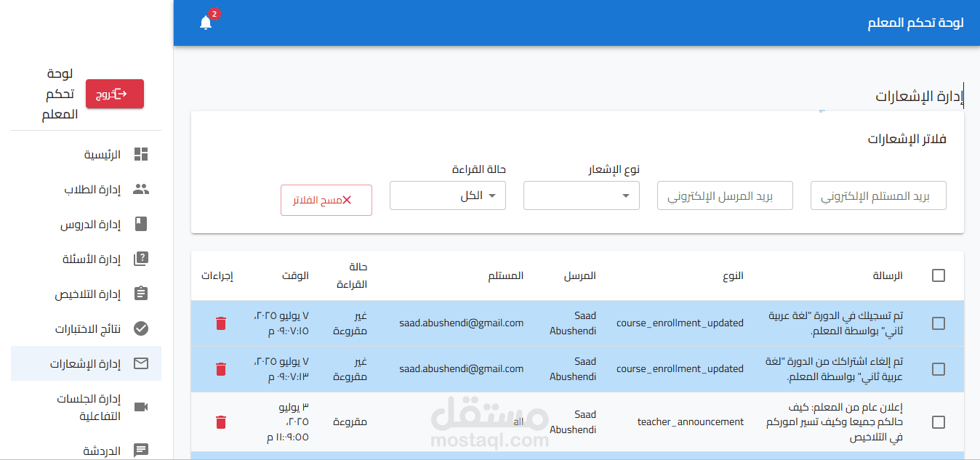Go to الرئيسية in the sidebar
The image size is (980, 460).
(x=86, y=154)
